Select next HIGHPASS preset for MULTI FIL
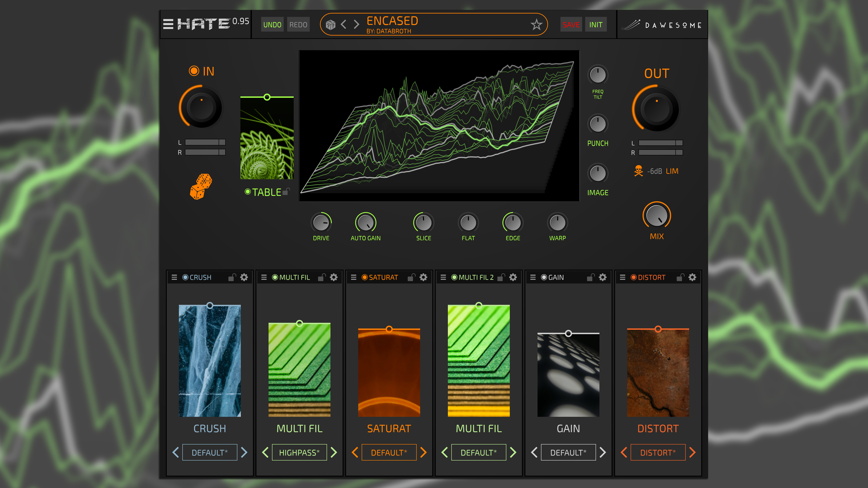868x488 pixels. tap(334, 452)
